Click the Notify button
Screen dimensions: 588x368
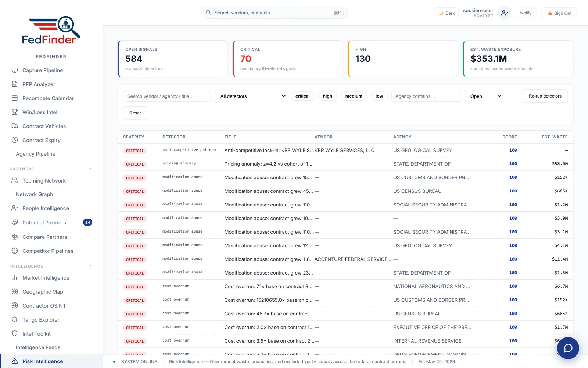[x=526, y=13]
